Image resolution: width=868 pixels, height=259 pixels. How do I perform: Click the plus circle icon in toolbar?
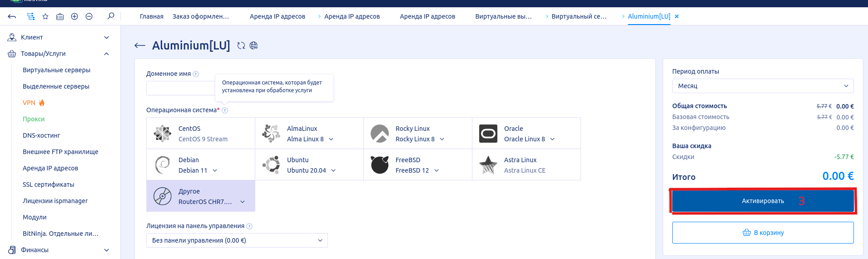click(74, 16)
